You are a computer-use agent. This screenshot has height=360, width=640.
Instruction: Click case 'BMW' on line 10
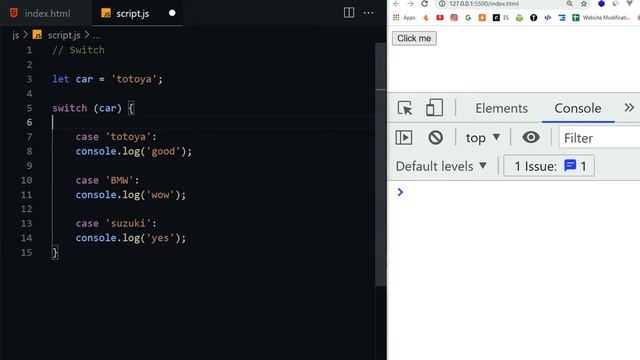[x=107, y=180]
